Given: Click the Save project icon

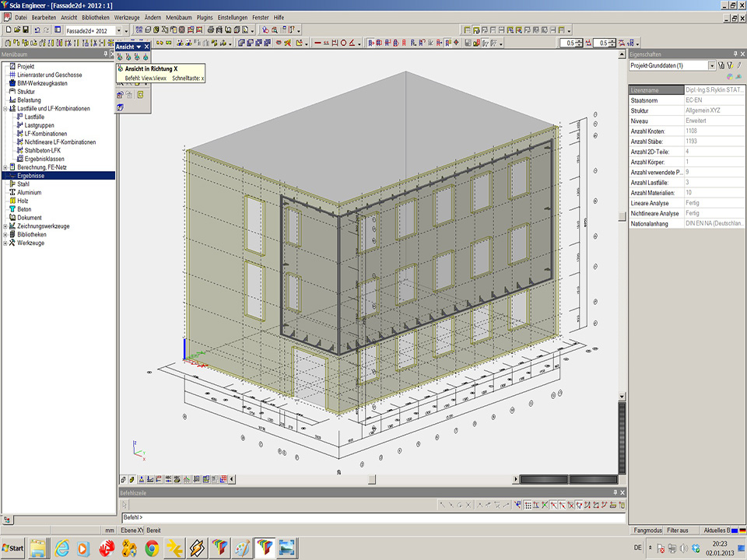Looking at the screenshot, I should pyautogui.click(x=26, y=30).
